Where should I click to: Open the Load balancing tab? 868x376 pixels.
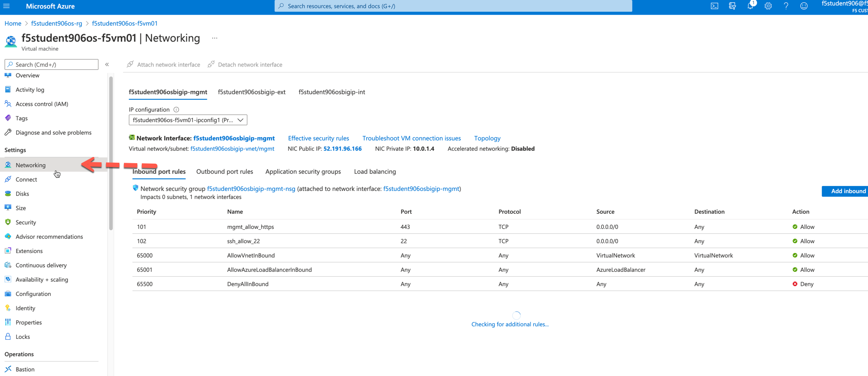coord(375,172)
